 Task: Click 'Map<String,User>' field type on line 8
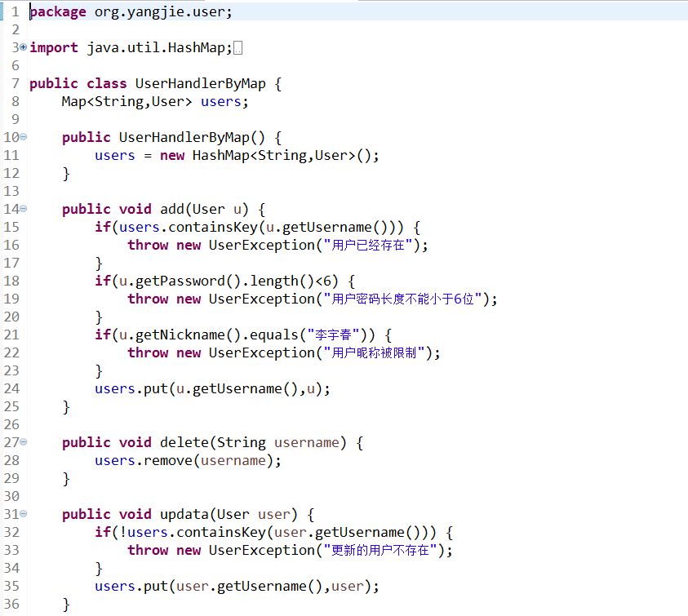(x=127, y=102)
